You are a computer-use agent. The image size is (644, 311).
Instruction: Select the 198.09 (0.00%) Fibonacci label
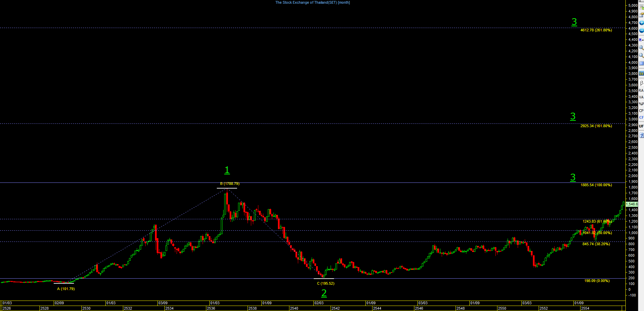pyautogui.click(x=597, y=281)
